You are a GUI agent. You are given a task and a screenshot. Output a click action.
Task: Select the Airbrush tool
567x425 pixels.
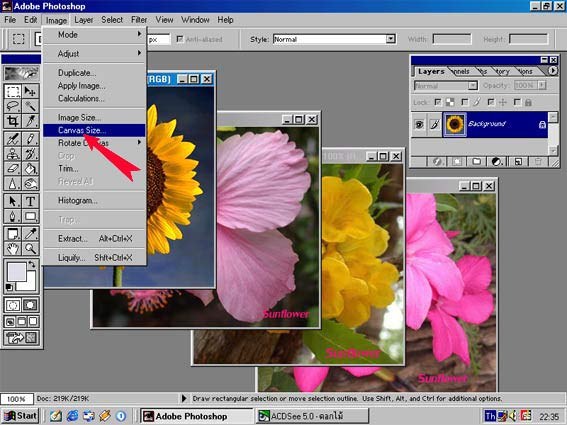tap(13, 139)
